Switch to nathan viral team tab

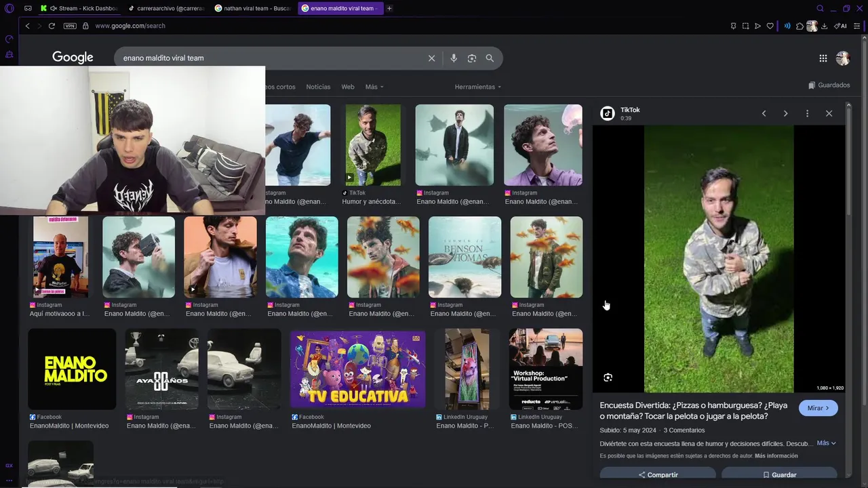click(x=253, y=8)
